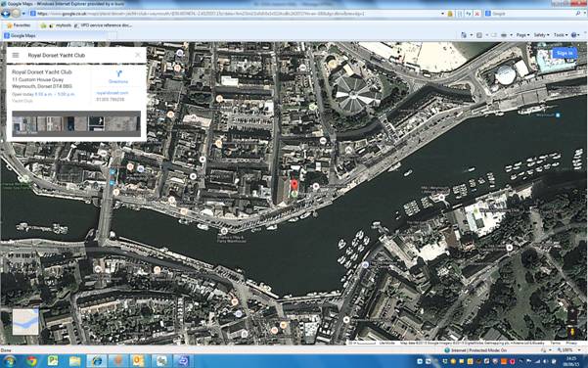Open the mytools favorites bar link
The width and height of the screenshot is (588, 368).
click(x=61, y=25)
